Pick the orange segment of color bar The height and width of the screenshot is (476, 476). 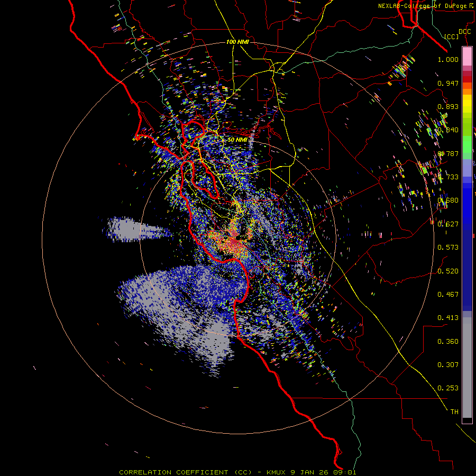(467, 88)
